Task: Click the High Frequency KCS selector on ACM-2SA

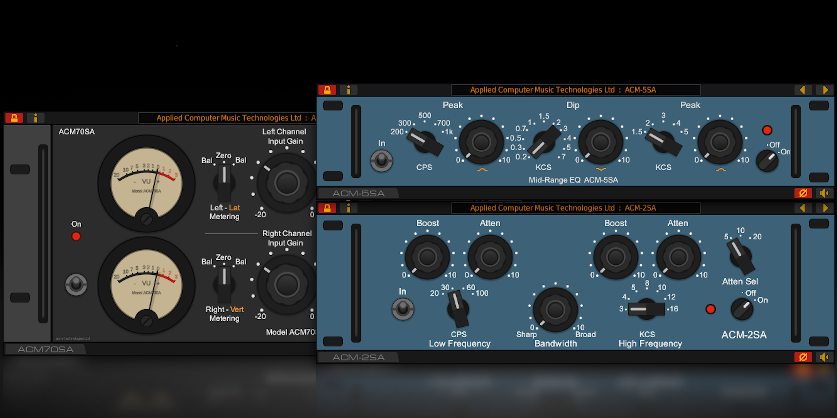Action: [x=646, y=309]
